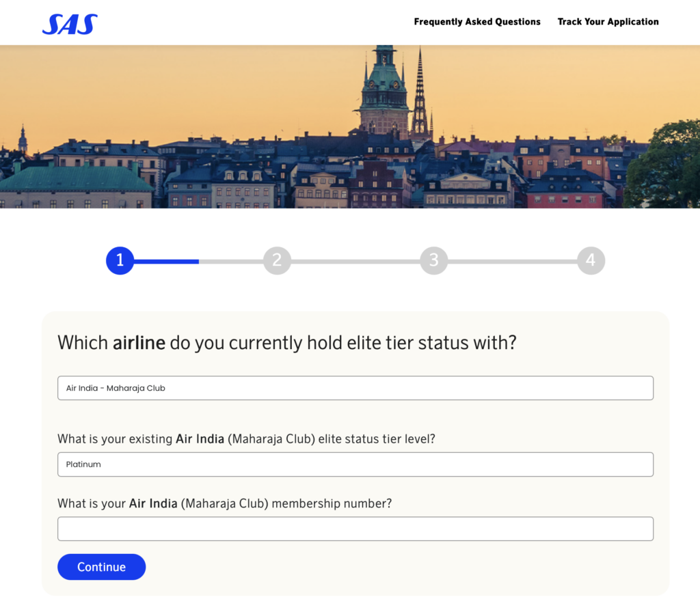The width and height of the screenshot is (700, 612).
Task: Click progress line between steps 2 and 3
Action: [x=355, y=262]
